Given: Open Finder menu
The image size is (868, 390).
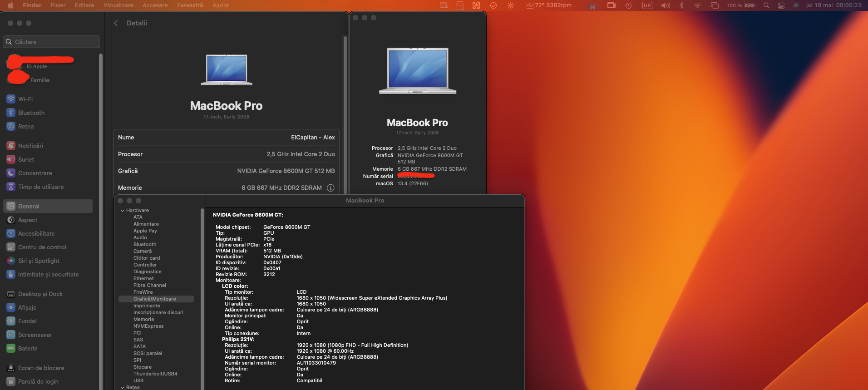Looking at the screenshot, I should [x=32, y=5].
